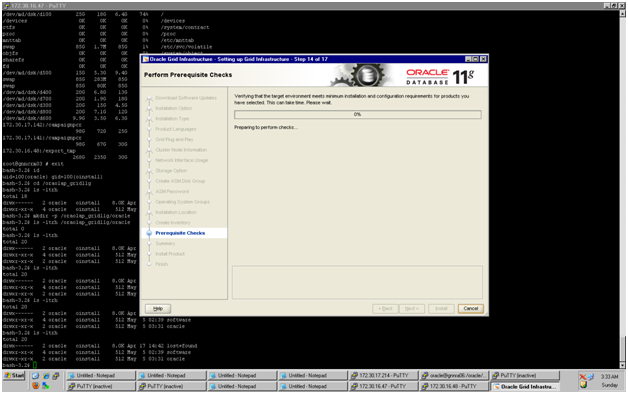The width and height of the screenshot is (628, 394).
Task: Click the red X network tray icon
Action: (583, 377)
